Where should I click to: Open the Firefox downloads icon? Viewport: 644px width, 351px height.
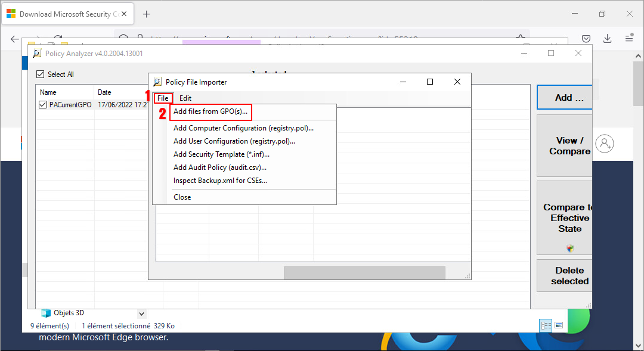(x=607, y=38)
